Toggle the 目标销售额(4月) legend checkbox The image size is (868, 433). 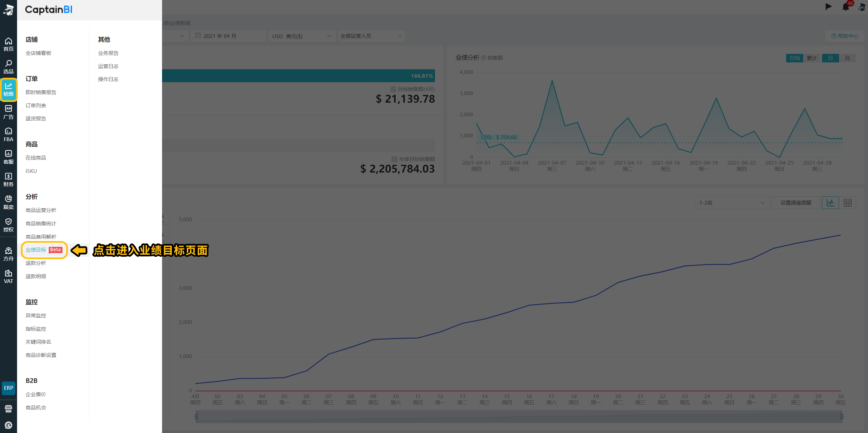tap(393, 89)
